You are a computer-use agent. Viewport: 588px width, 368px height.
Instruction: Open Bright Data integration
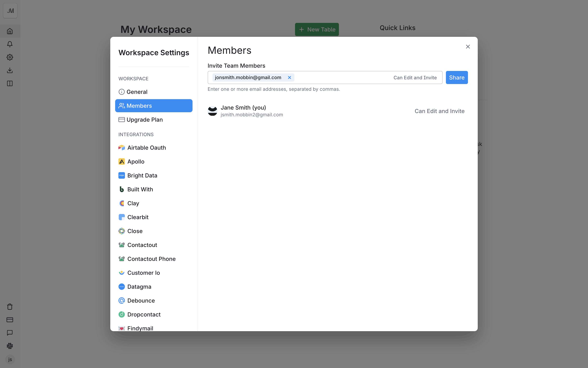154,175
